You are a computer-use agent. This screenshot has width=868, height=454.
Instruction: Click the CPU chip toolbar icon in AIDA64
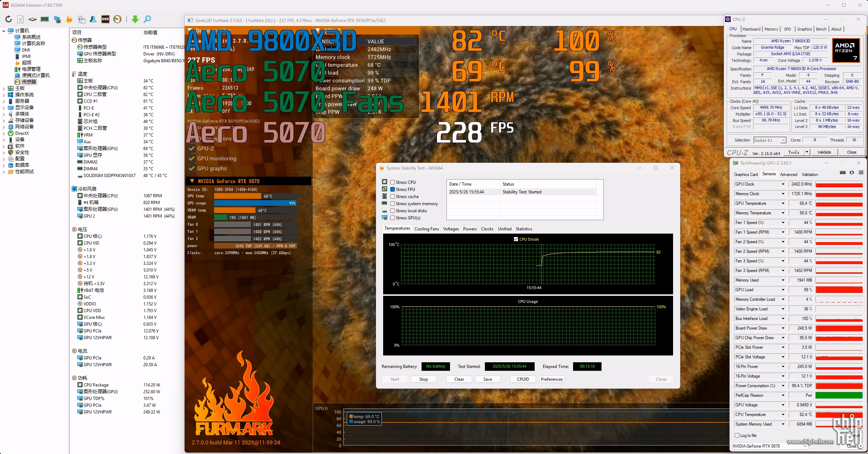(32, 19)
